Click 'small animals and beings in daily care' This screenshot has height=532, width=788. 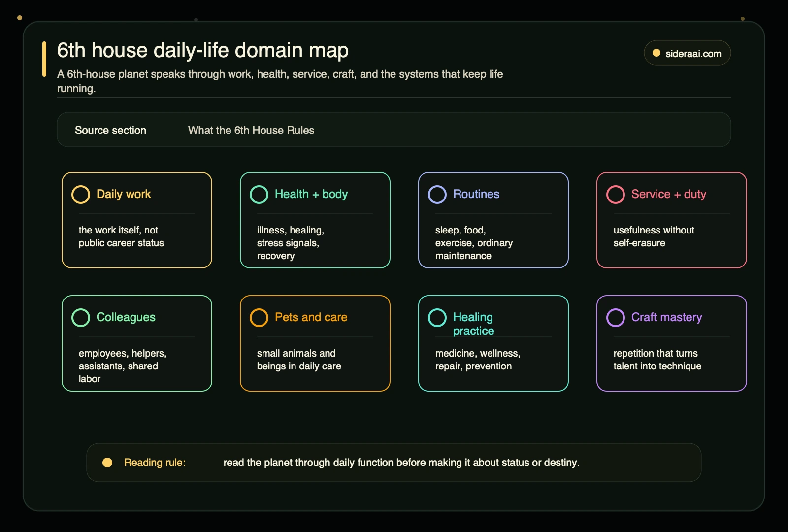coord(299,360)
